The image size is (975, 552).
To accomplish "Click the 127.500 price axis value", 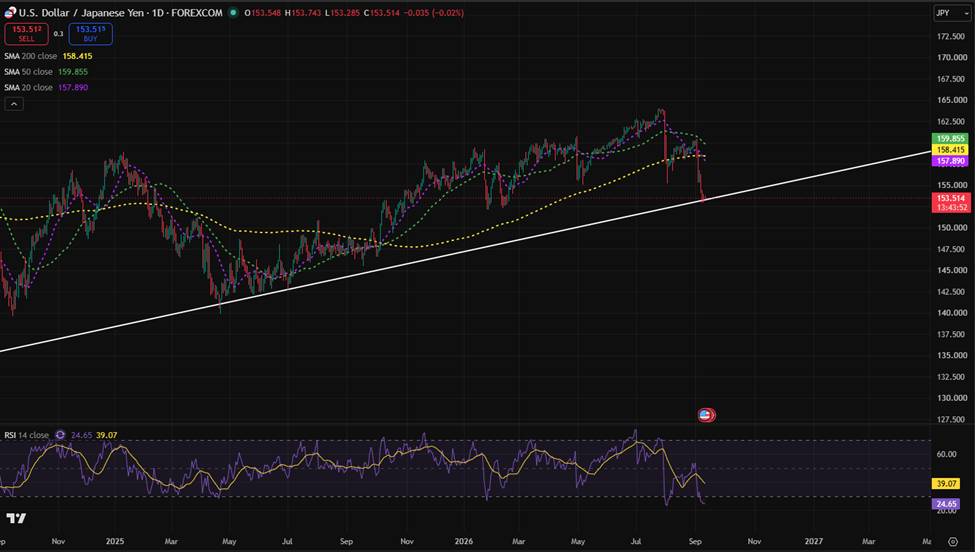I will [x=951, y=420].
